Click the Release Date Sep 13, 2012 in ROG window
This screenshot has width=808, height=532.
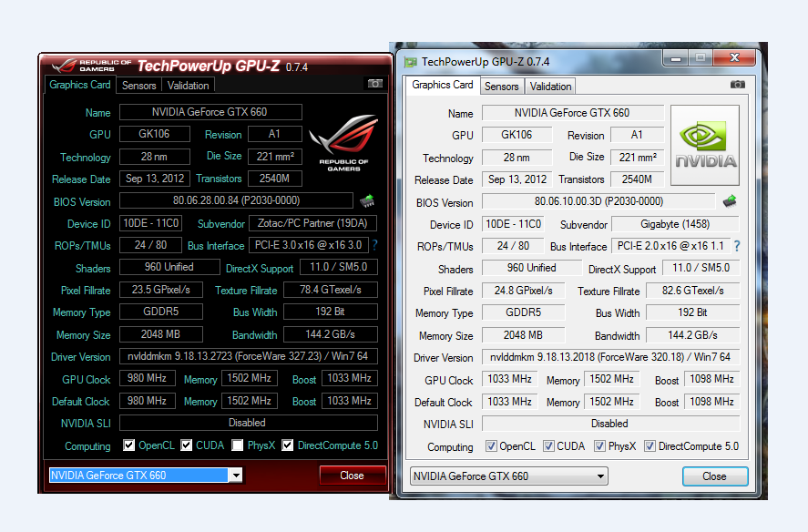(155, 179)
